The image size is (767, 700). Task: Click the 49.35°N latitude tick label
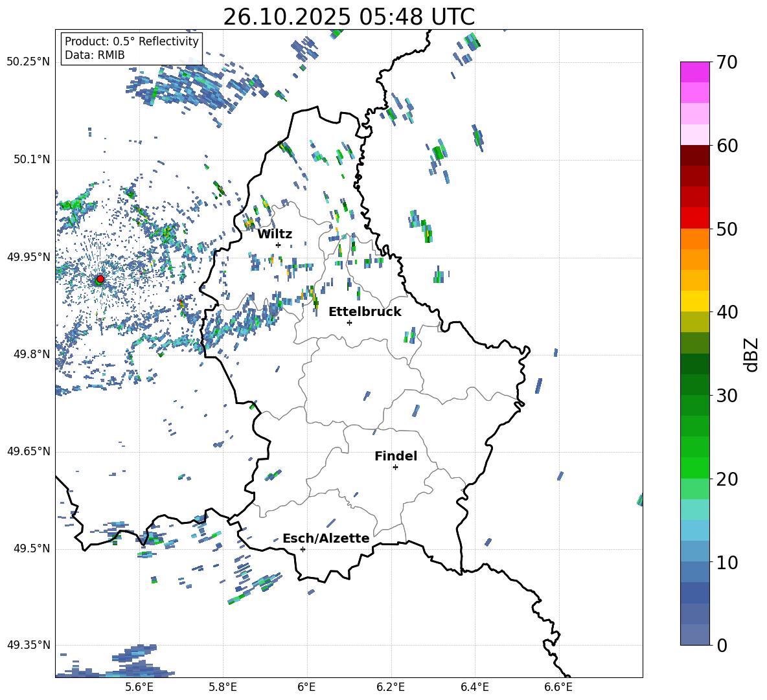(x=29, y=646)
